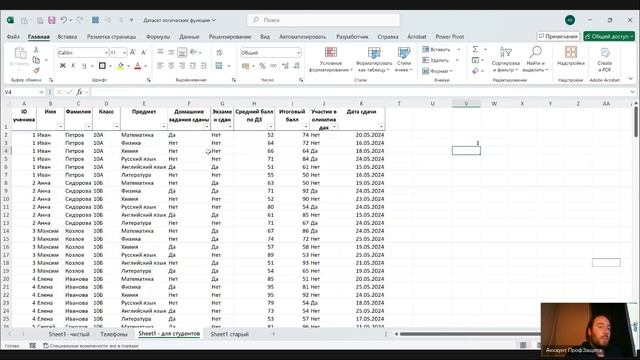Choose the red font color button
Screen dimensions: 640x360
138,66
